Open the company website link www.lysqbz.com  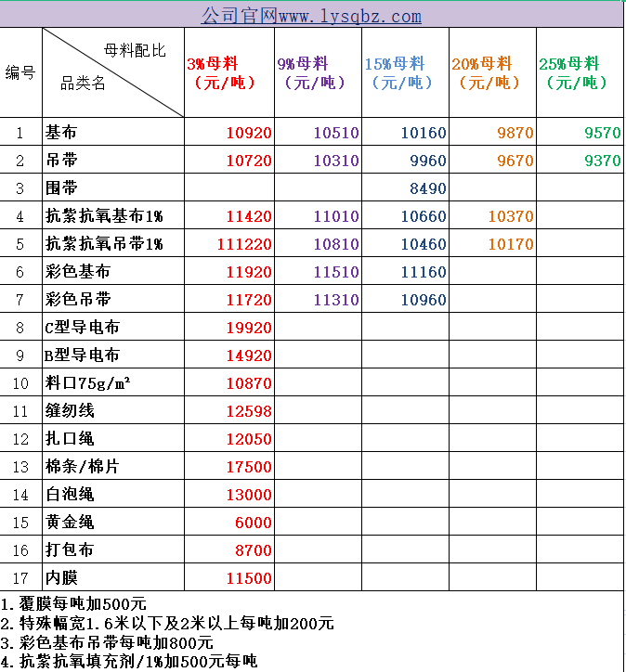311,17
